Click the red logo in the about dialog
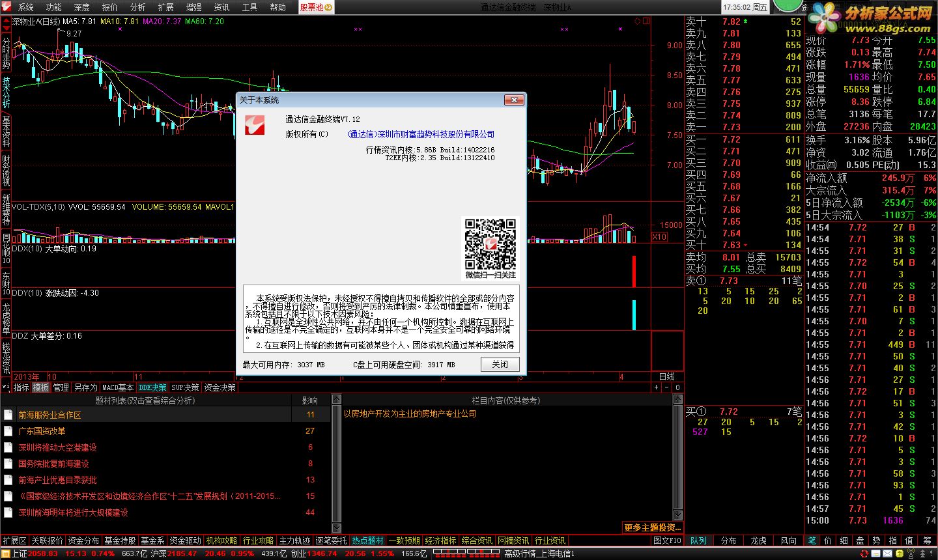Viewport: 938px width, 560px height. tap(255, 124)
